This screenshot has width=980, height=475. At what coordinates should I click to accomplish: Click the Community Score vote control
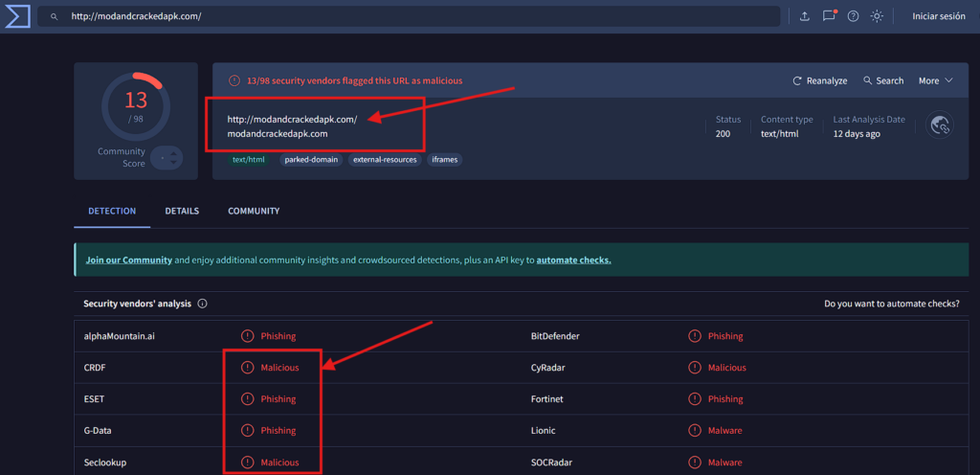tap(167, 158)
